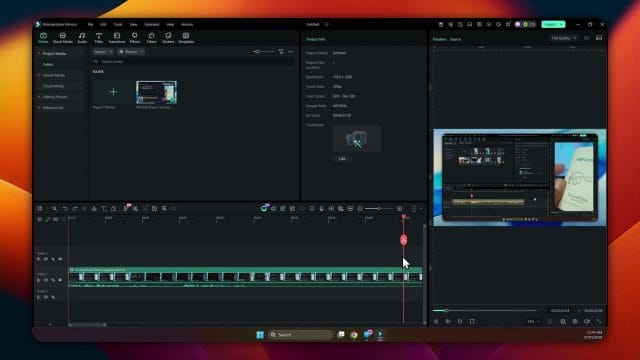Viewport: 640px width, 360px height.
Task: Select Folder under Project Media
Action: [48, 64]
